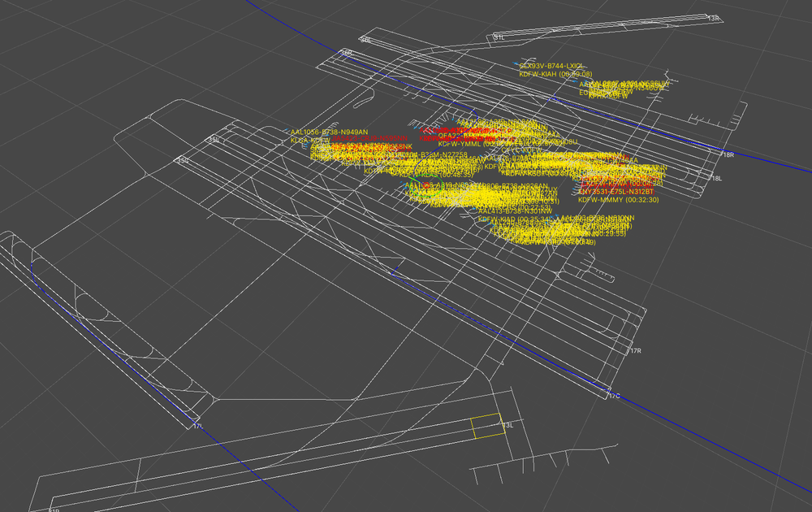Click the red ENY3531-E75L-N312BT aircraft label

point(615,192)
